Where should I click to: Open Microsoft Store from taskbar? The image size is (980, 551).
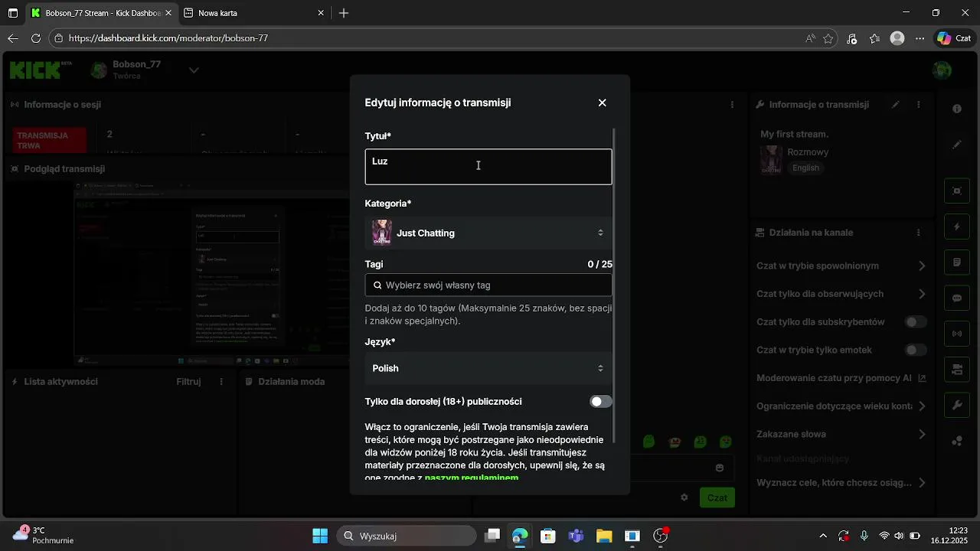pos(547,536)
